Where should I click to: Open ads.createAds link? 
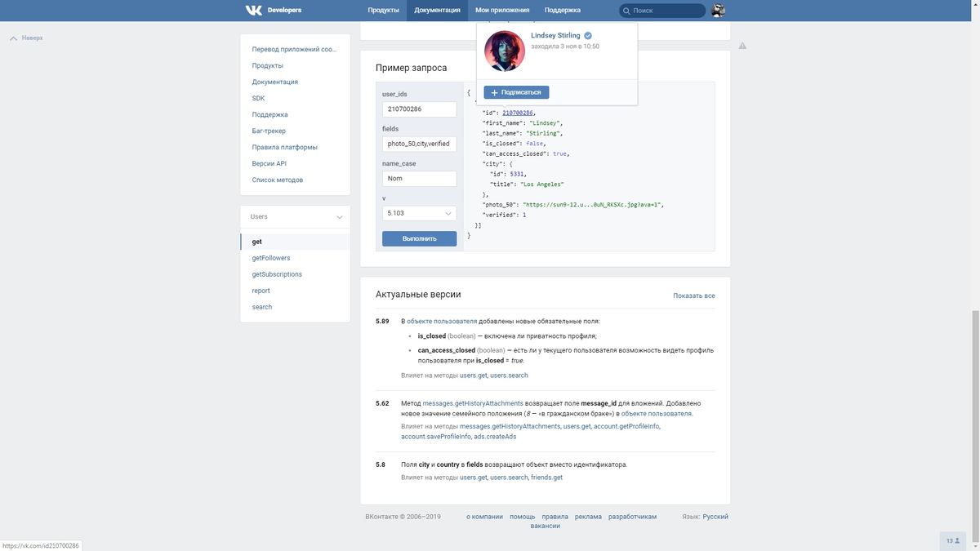tap(495, 437)
